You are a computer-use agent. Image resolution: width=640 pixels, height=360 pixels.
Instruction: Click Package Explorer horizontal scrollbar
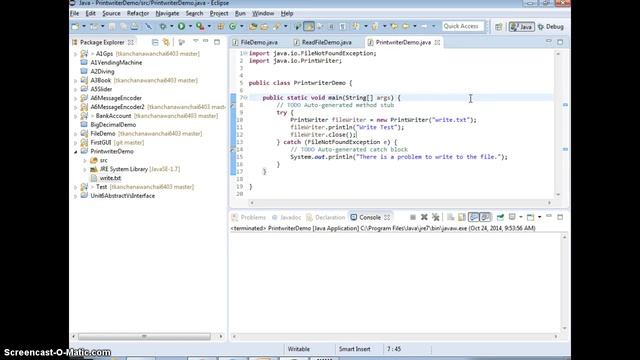[x=144, y=337]
